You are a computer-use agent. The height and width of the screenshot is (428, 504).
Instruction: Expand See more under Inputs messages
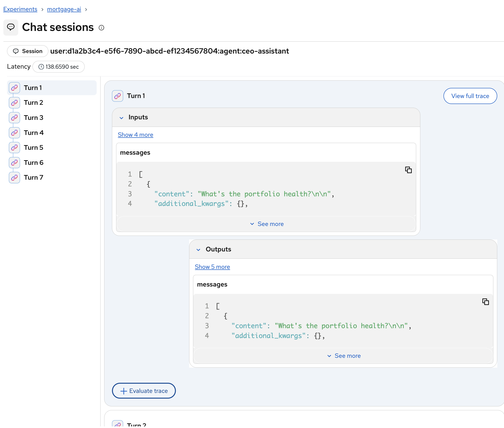tap(267, 224)
